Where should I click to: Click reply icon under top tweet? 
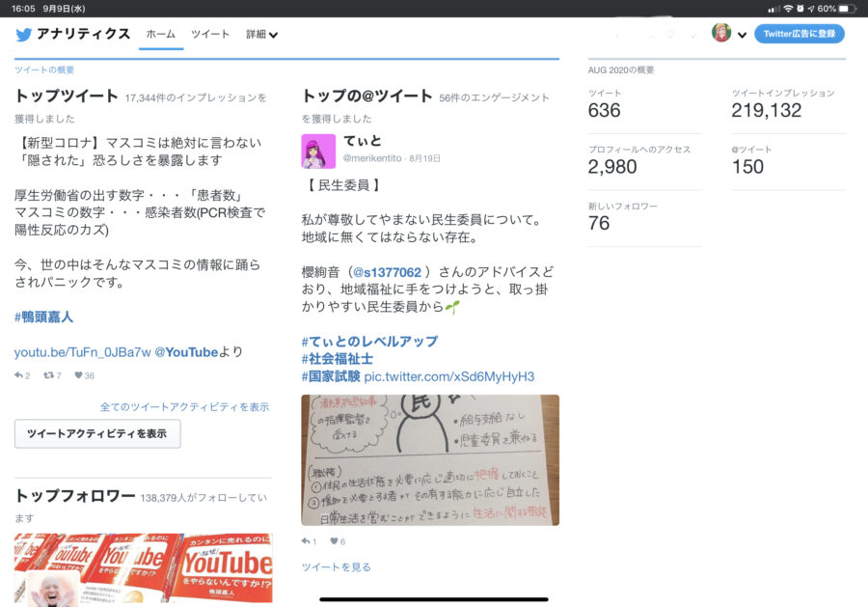pyautogui.click(x=18, y=375)
